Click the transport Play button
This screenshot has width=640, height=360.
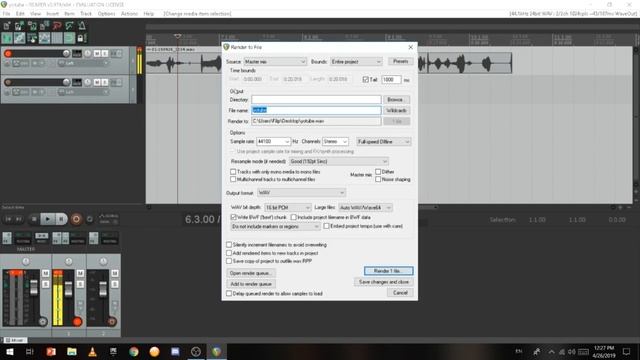(x=48, y=219)
